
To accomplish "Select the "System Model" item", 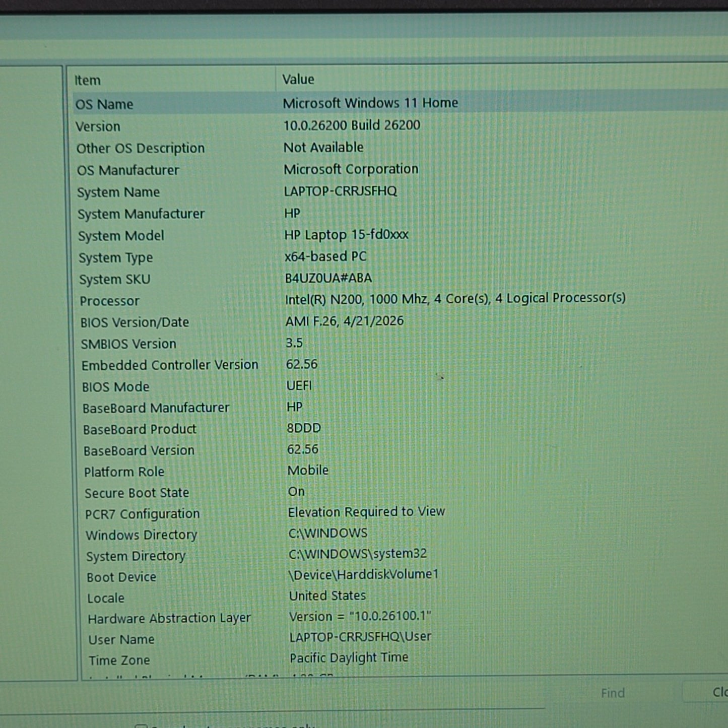I will coord(121,236).
